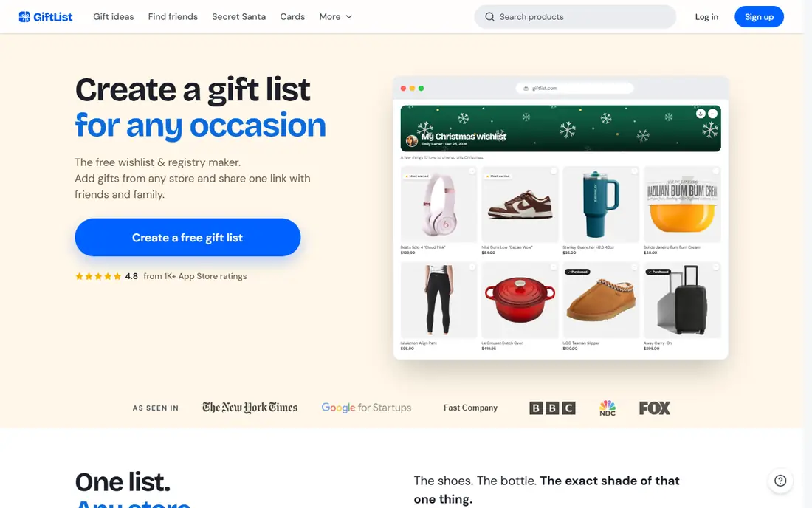Click Create a free gift list

[187, 237]
